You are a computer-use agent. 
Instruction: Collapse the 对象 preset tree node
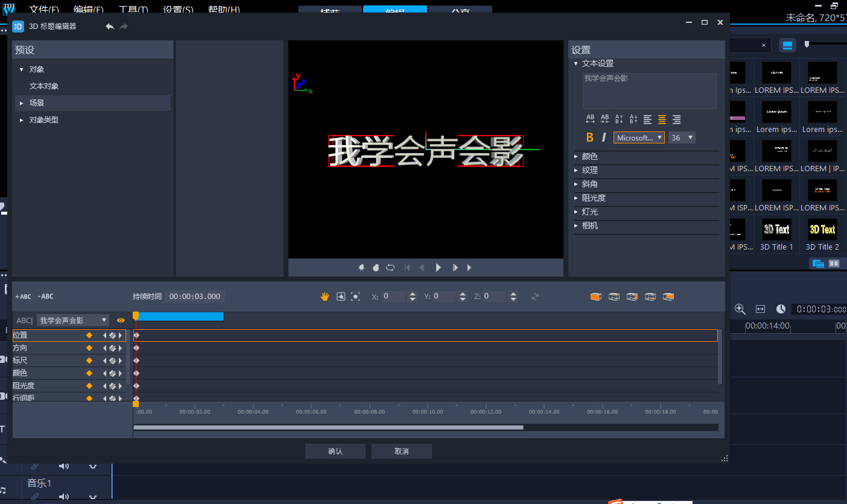(x=22, y=69)
